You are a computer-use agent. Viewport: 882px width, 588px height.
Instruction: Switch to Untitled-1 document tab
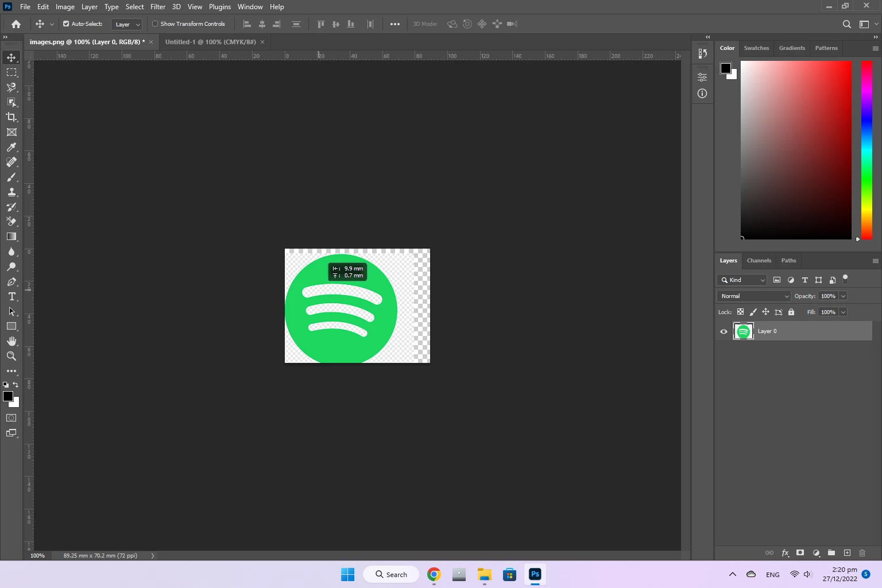(210, 42)
